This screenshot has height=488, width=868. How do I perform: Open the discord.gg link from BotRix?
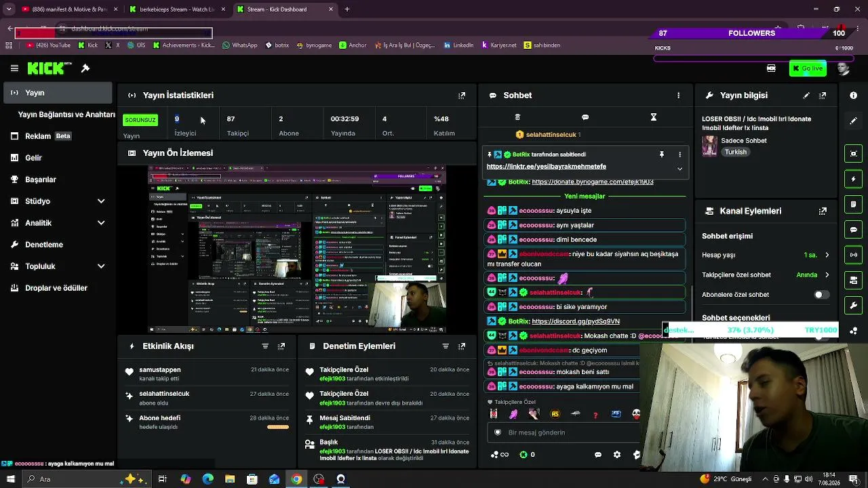click(x=576, y=321)
